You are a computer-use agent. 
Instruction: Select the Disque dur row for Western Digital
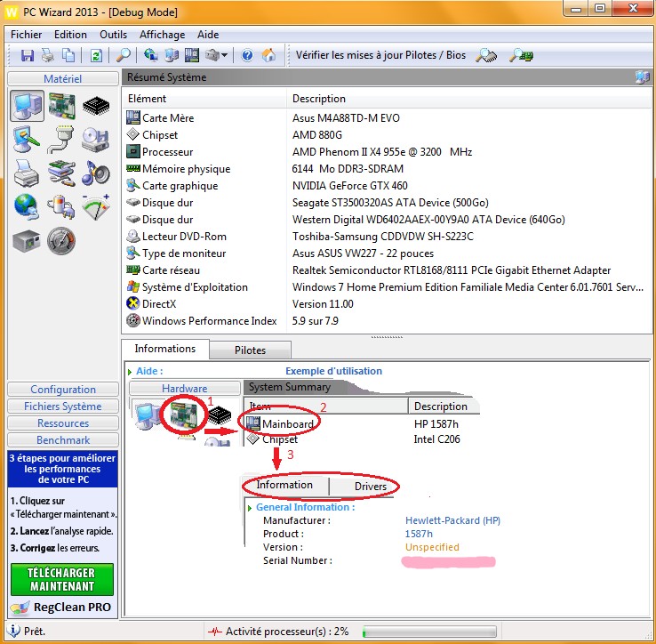point(388,220)
